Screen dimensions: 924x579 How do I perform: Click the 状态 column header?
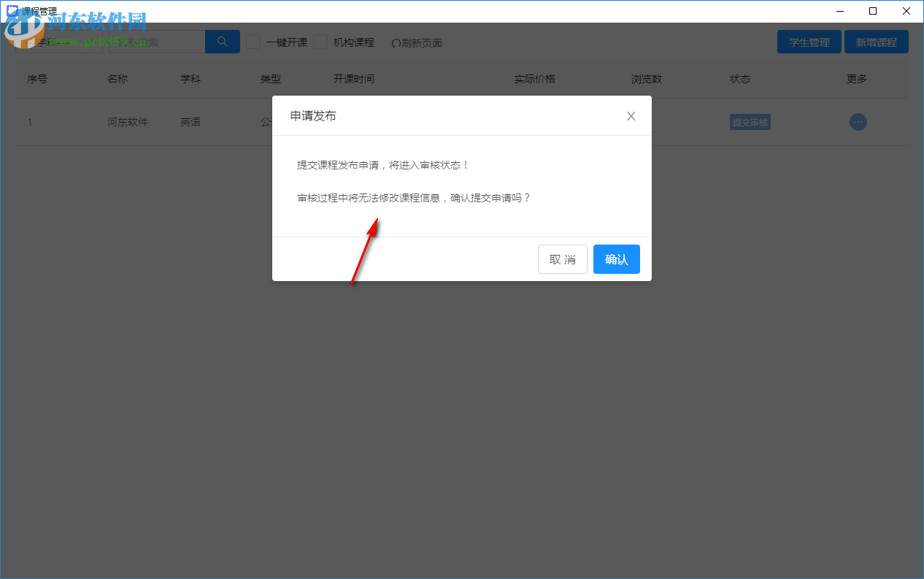coord(739,79)
